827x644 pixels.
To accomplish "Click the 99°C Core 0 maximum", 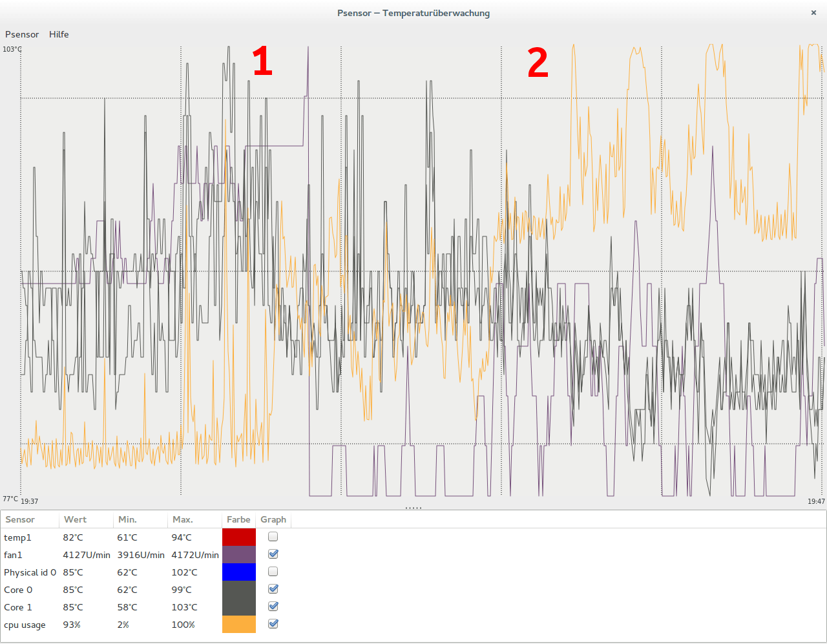I will [182, 590].
